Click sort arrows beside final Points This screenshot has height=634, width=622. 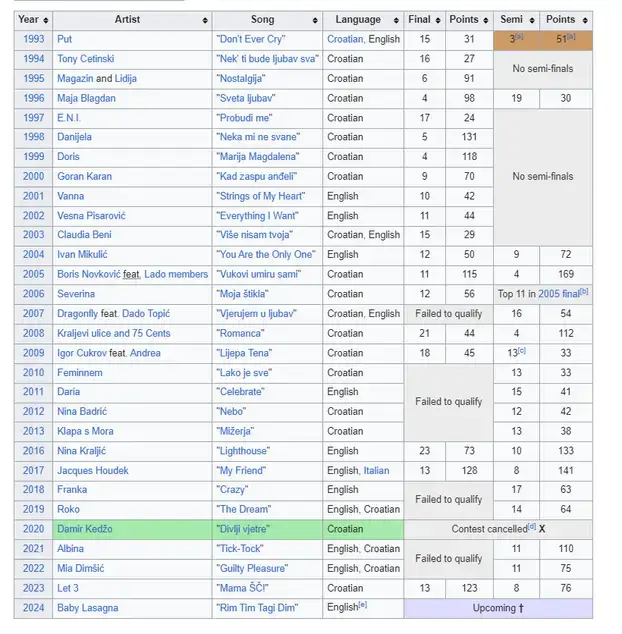(486, 20)
